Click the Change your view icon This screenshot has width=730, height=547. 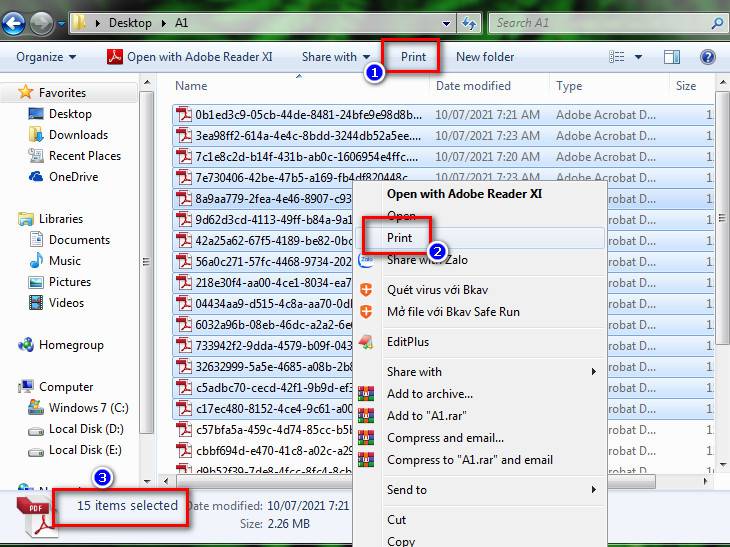[x=616, y=57]
